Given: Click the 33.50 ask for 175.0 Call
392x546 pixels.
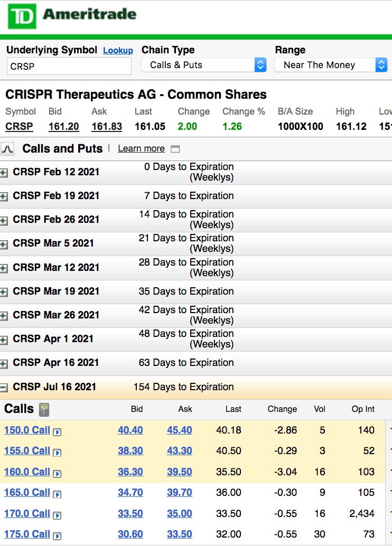Looking at the screenshot, I should (x=180, y=534).
